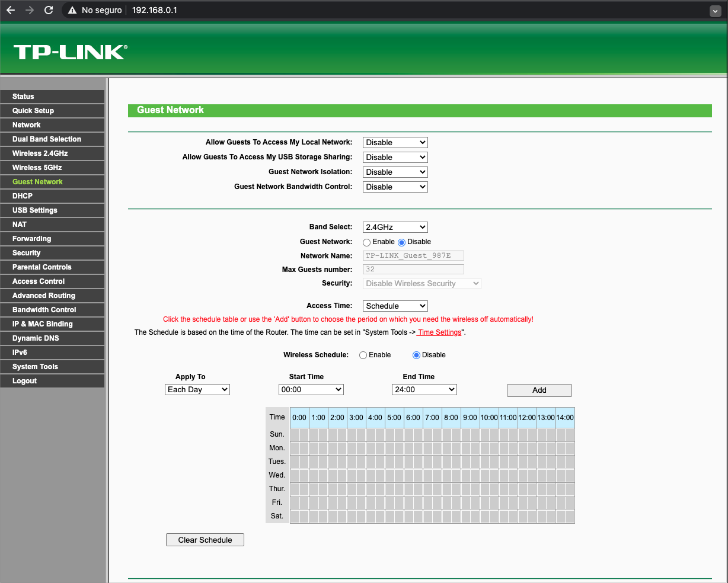
Task: Select Disable for Guest Network
Action: coord(401,242)
